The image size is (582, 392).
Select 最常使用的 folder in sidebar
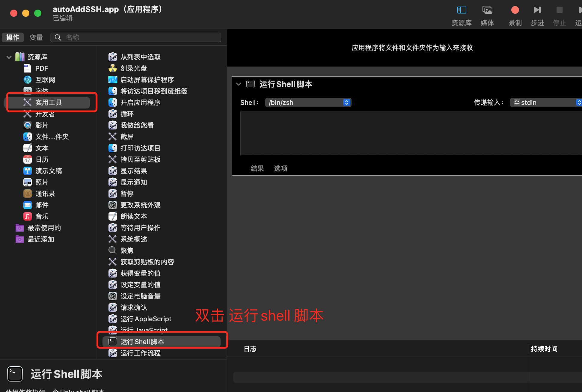[x=44, y=228]
